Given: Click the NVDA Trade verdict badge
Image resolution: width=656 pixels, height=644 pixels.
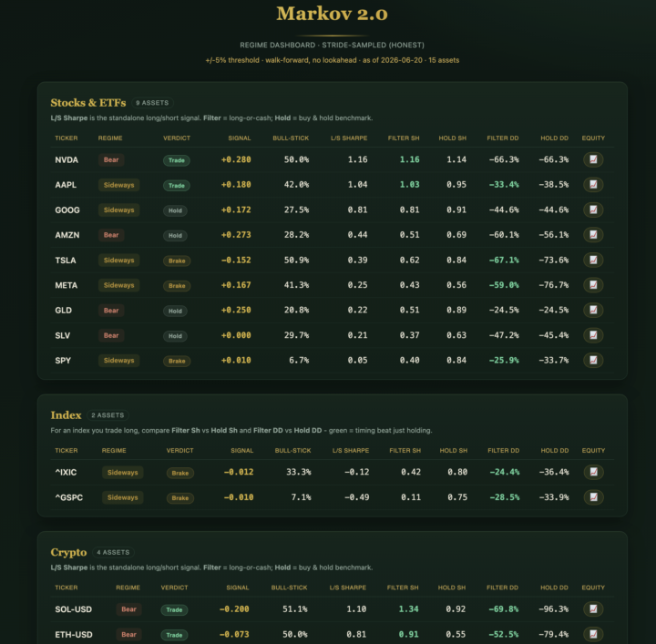Looking at the screenshot, I should (x=176, y=160).
